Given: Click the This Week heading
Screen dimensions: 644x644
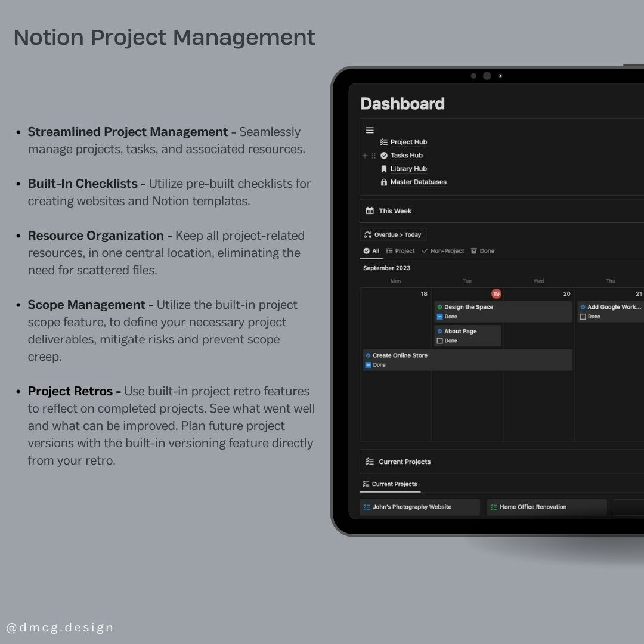Looking at the screenshot, I should tap(395, 211).
